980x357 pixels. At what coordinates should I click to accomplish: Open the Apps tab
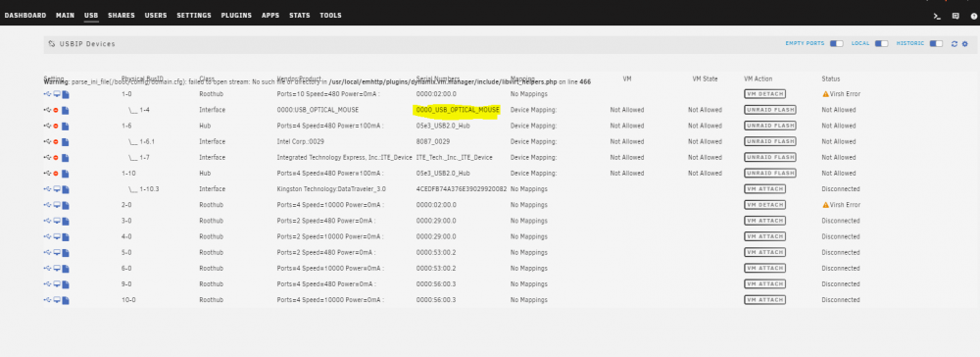[270, 15]
